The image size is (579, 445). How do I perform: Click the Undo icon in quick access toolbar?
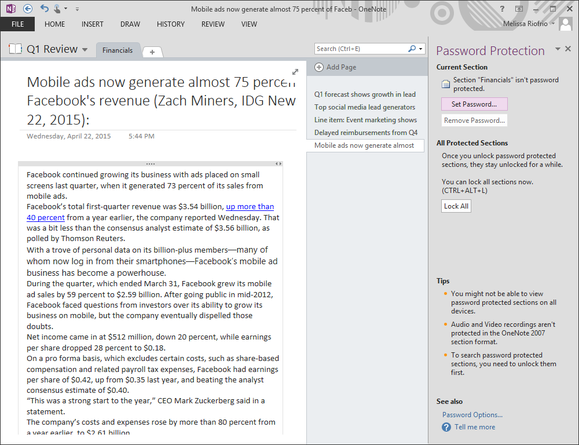pyautogui.click(x=44, y=8)
